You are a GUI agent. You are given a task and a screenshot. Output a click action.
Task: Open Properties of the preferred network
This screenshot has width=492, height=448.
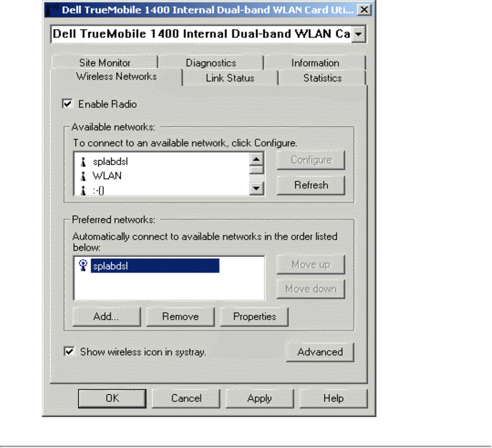coord(254,317)
